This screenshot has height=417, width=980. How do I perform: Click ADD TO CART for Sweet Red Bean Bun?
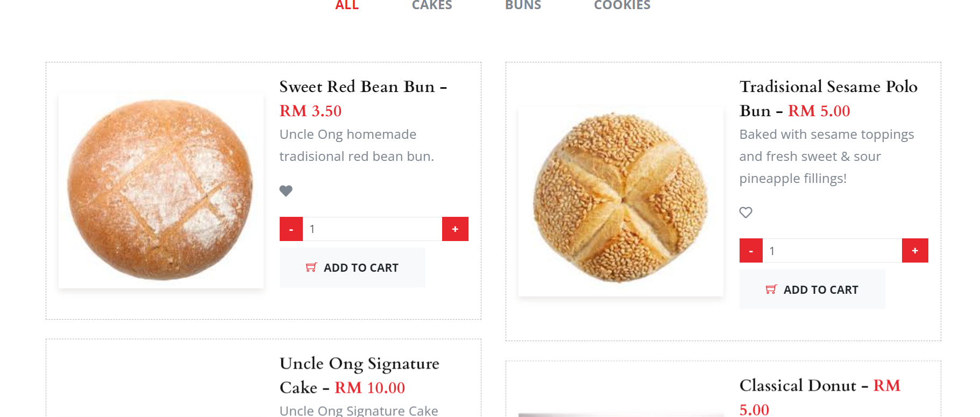352,267
